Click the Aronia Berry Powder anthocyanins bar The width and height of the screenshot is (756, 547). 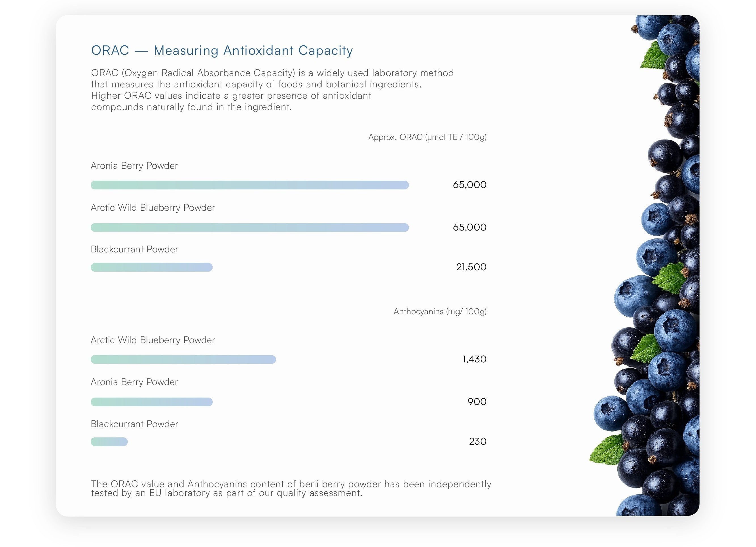pos(151,402)
